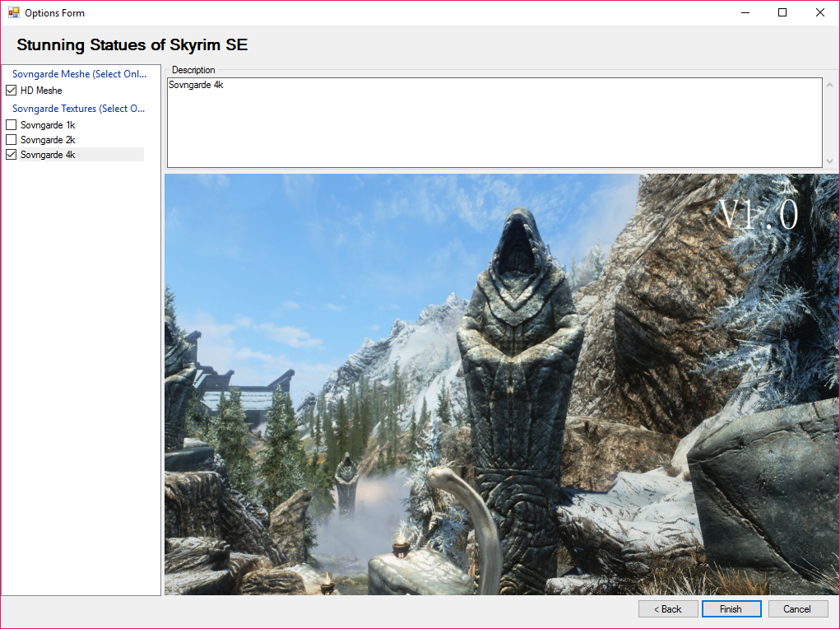The height and width of the screenshot is (629, 840).
Task: Click the description scrollbar up arrow
Action: tap(830, 85)
